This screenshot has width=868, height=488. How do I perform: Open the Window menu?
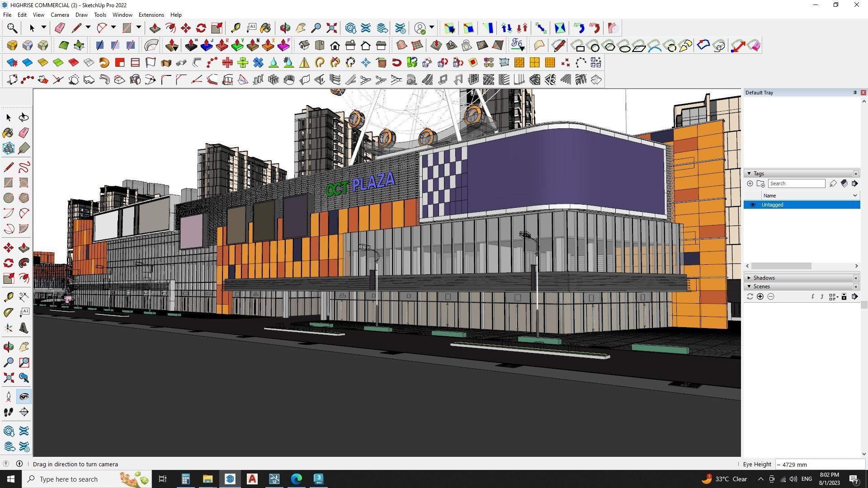tap(122, 15)
